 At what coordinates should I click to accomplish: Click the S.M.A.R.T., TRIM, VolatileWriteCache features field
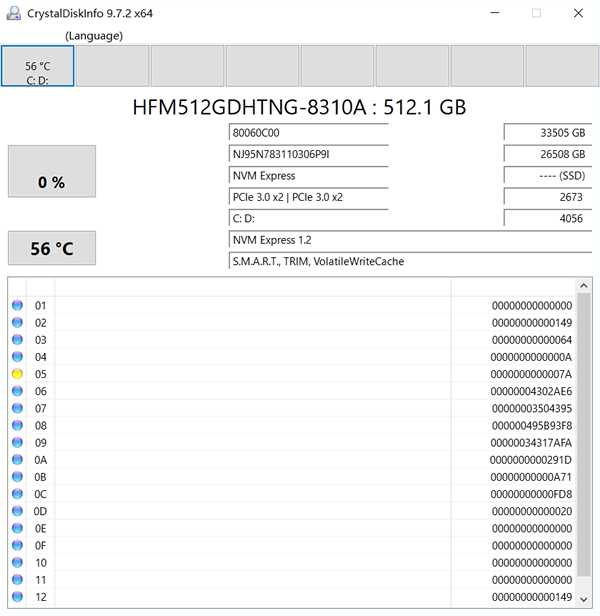coord(410,261)
